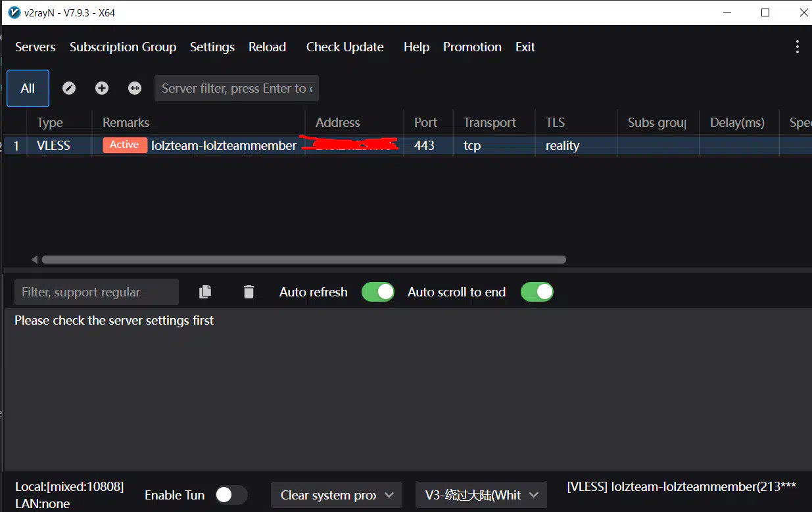Screen dimensions: 812x512
Task: Select the All subscription tab
Action: pyautogui.click(x=28, y=88)
